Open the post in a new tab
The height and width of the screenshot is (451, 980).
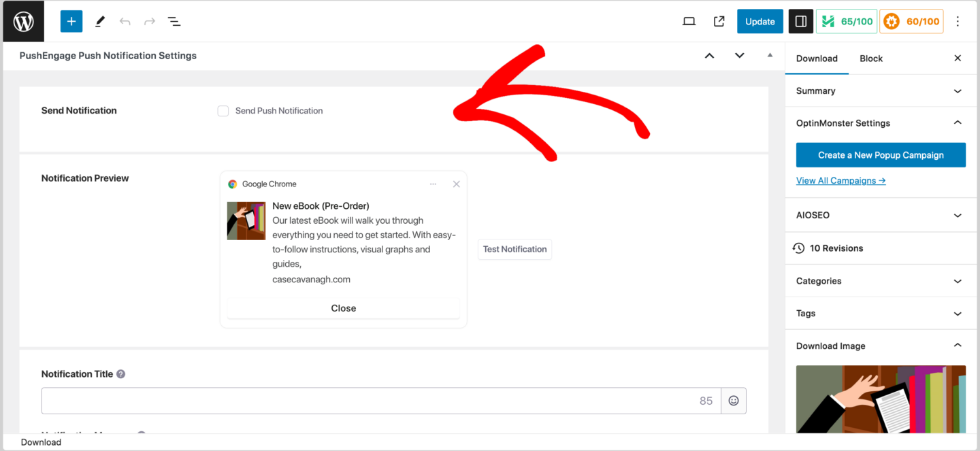719,21
